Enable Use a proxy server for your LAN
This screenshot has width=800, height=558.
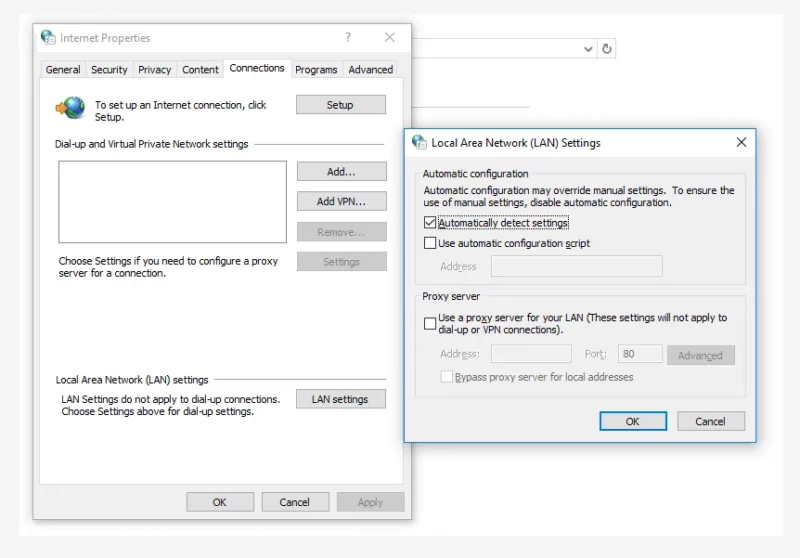[x=430, y=323]
